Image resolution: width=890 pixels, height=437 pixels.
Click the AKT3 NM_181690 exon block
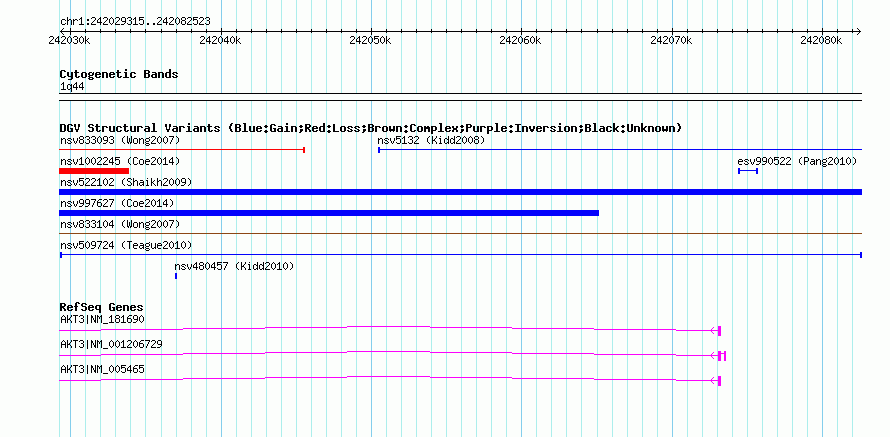(x=719, y=331)
